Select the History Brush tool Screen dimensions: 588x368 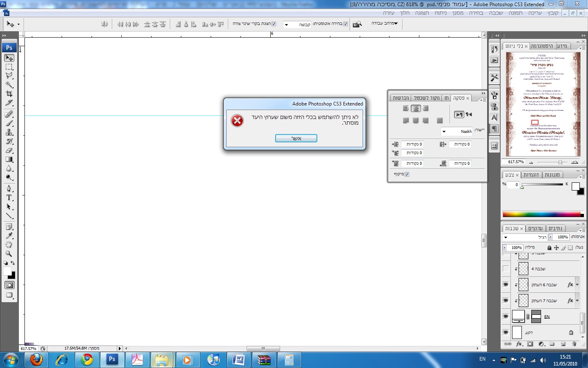coord(9,141)
